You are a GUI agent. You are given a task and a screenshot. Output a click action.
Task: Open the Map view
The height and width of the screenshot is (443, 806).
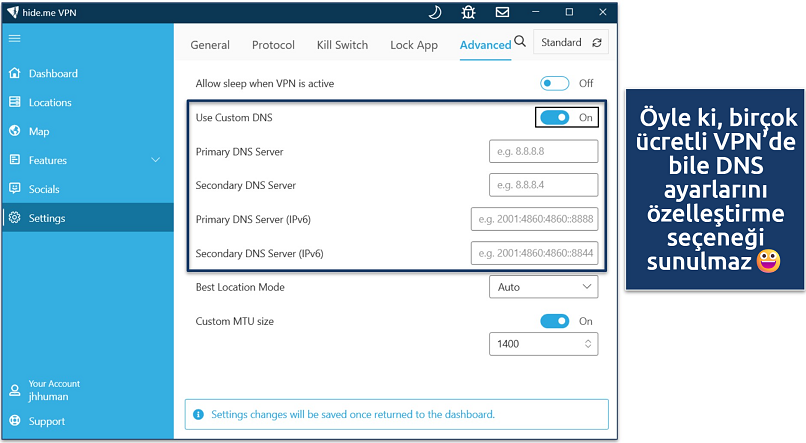(38, 131)
